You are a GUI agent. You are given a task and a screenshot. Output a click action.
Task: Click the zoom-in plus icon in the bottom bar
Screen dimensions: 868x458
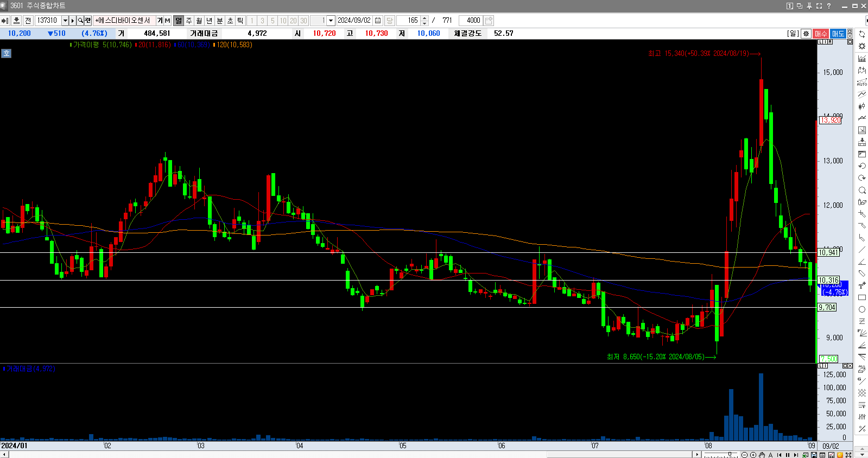click(753, 455)
